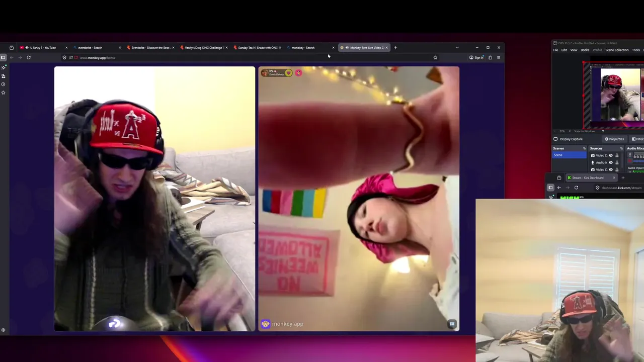Screen dimensions: 644x362
Task: Pop out the Scenes dock icon
Action: point(584,148)
